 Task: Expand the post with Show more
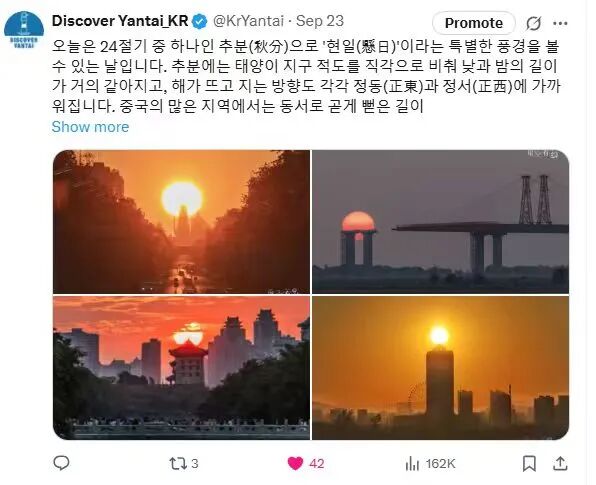(x=90, y=127)
